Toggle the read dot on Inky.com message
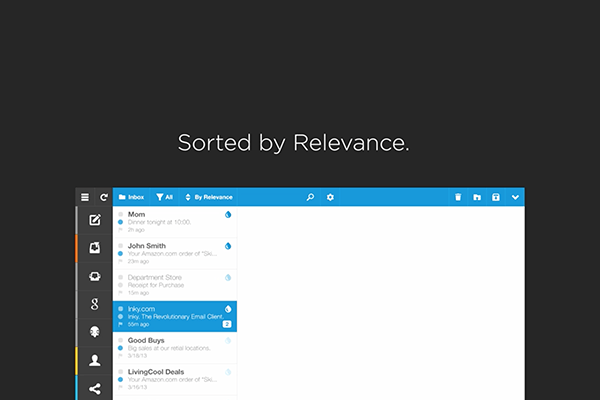The image size is (600, 400). 121,317
